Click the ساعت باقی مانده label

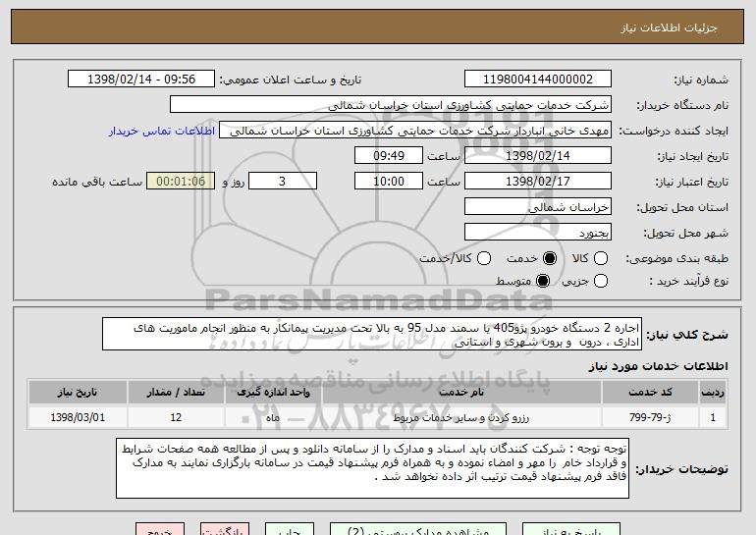point(97,183)
